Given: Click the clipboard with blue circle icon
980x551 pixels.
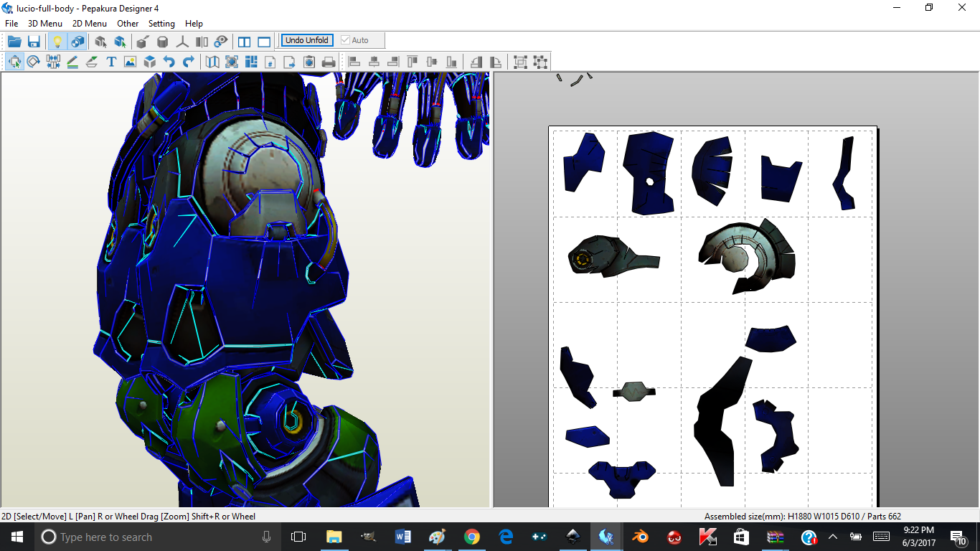Looking at the screenshot, I should point(309,62).
